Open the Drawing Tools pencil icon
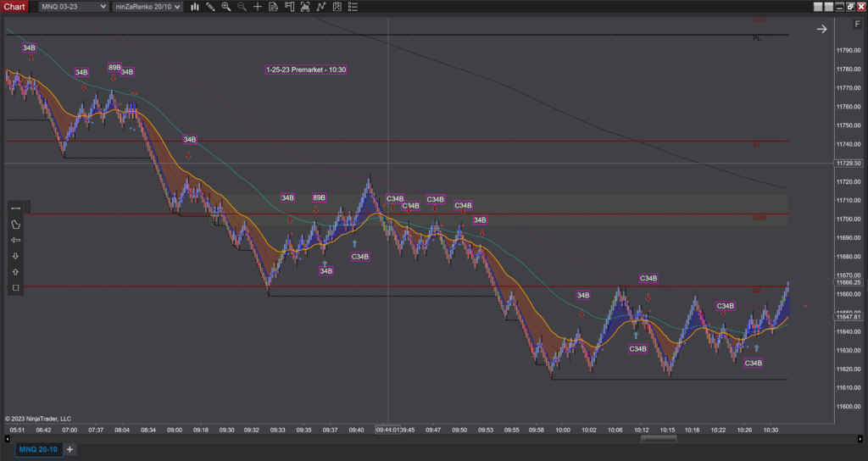 coord(210,7)
